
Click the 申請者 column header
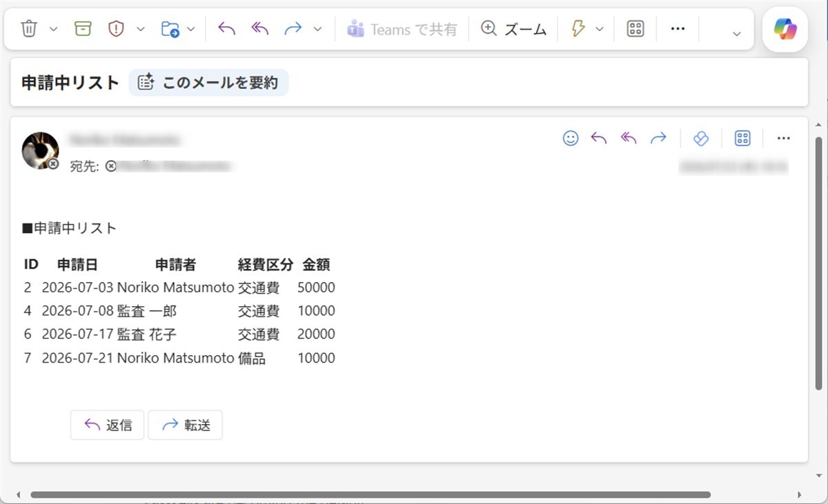(175, 264)
